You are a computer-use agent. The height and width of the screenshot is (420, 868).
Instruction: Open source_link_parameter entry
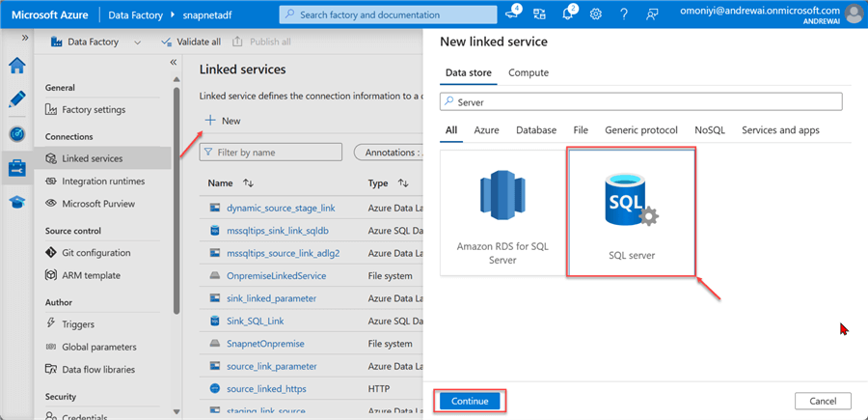click(x=272, y=366)
